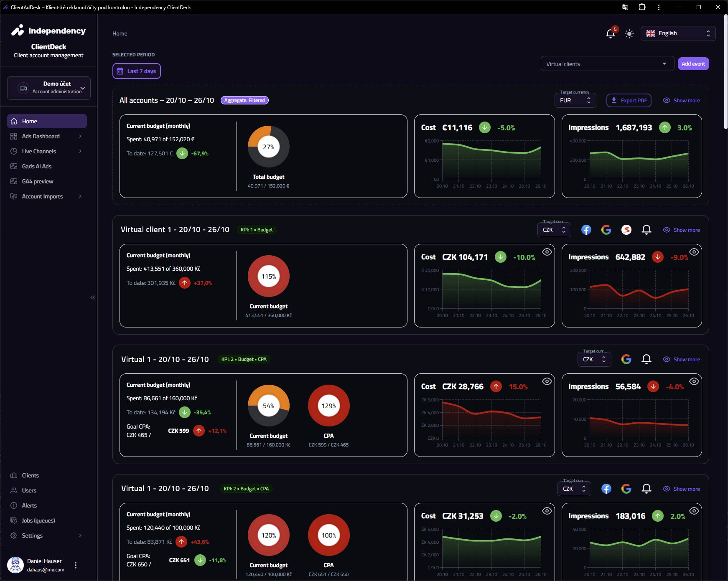Hide the Impressions chart for Virtual client 1

coord(694,252)
